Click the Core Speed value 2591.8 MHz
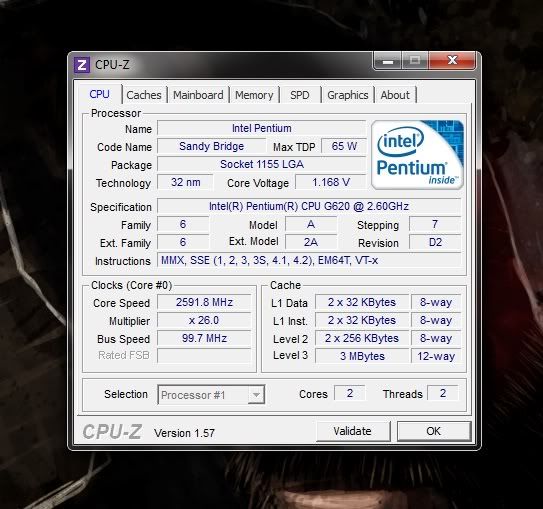Screen dimensions: 543x509 204,302
